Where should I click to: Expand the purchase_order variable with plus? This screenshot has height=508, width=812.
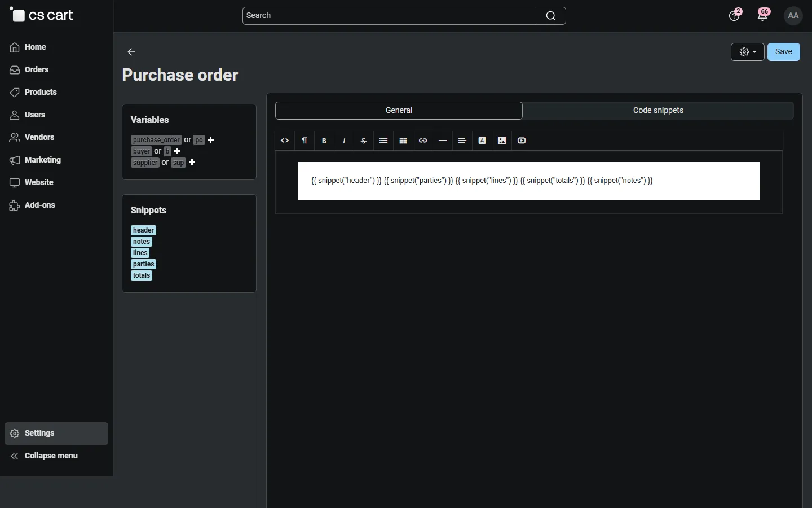pyautogui.click(x=211, y=140)
